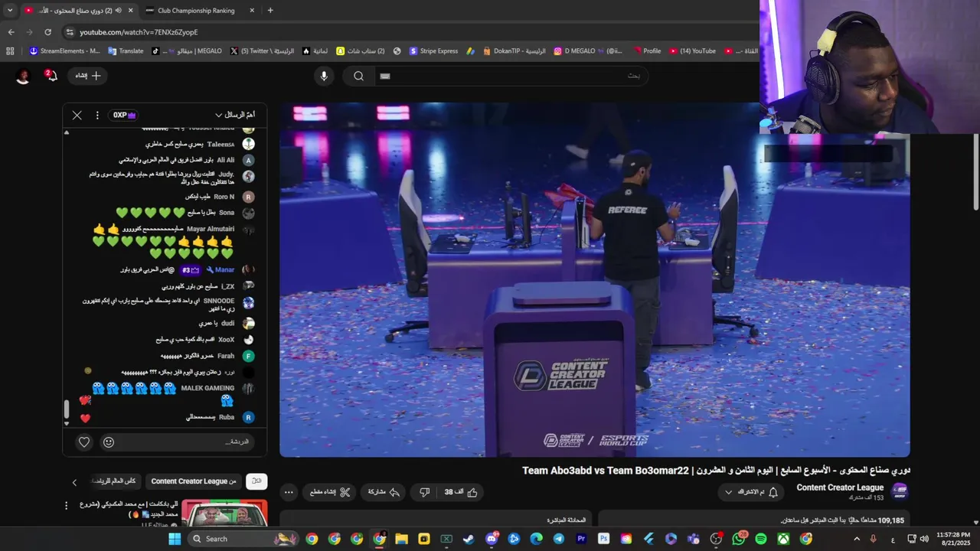Open Spotify from the taskbar

761,539
